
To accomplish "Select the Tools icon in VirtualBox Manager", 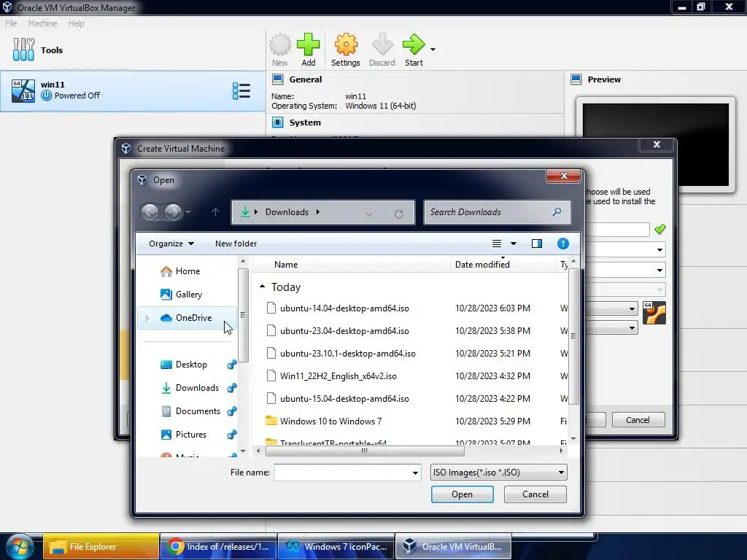I will click(x=23, y=50).
